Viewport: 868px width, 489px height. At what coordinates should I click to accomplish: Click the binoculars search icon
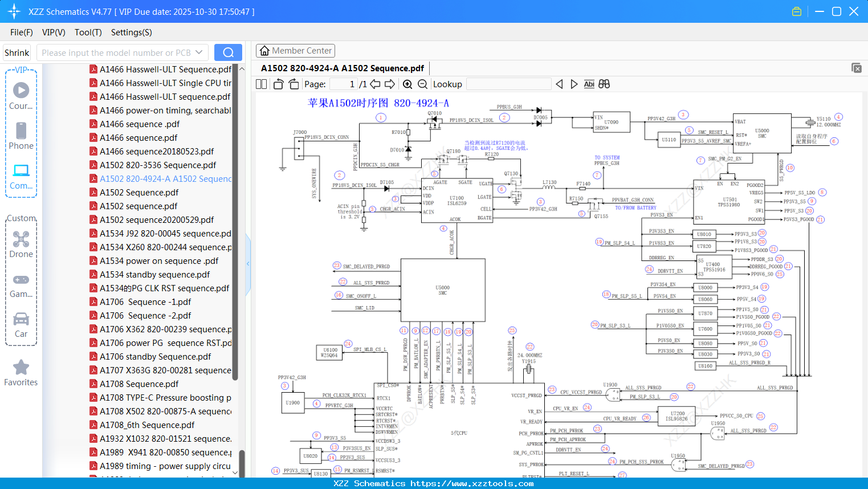point(604,84)
